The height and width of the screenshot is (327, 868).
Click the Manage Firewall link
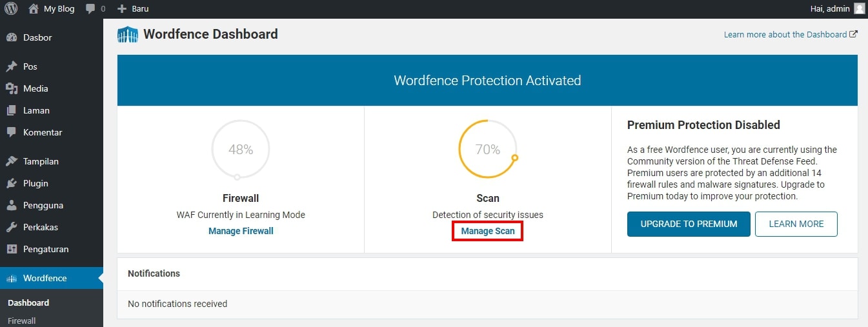[x=241, y=231]
